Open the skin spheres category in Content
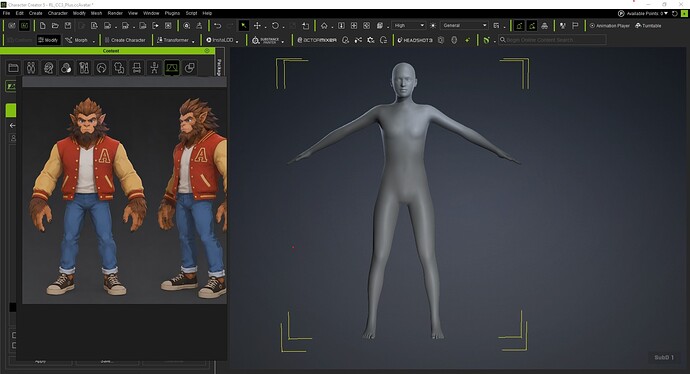 point(66,68)
